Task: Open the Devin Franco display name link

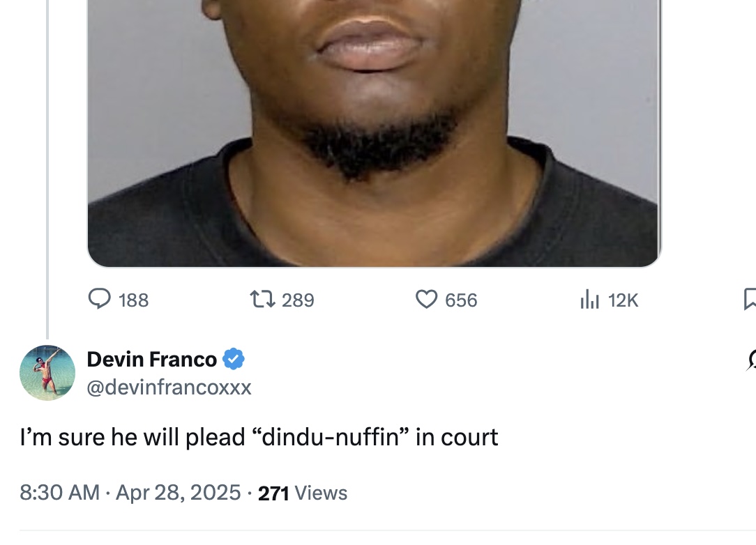Action: (x=152, y=359)
